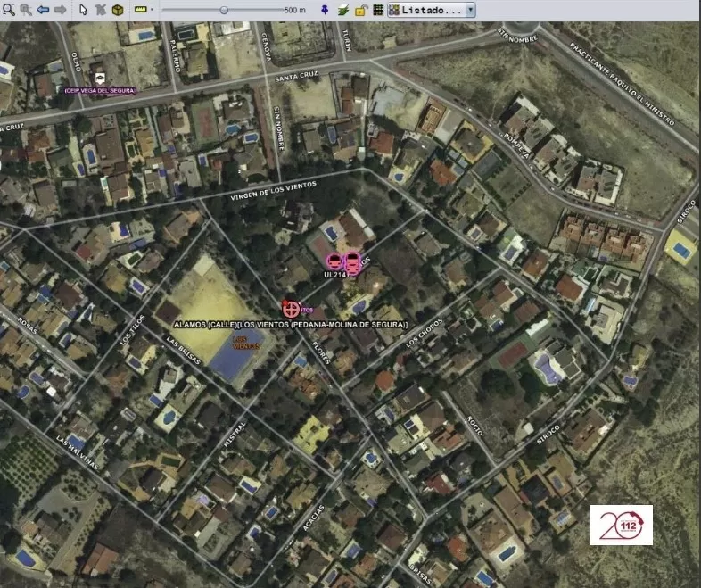Open the map layers icon
This screenshot has height=588, width=701.
coord(342,10)
